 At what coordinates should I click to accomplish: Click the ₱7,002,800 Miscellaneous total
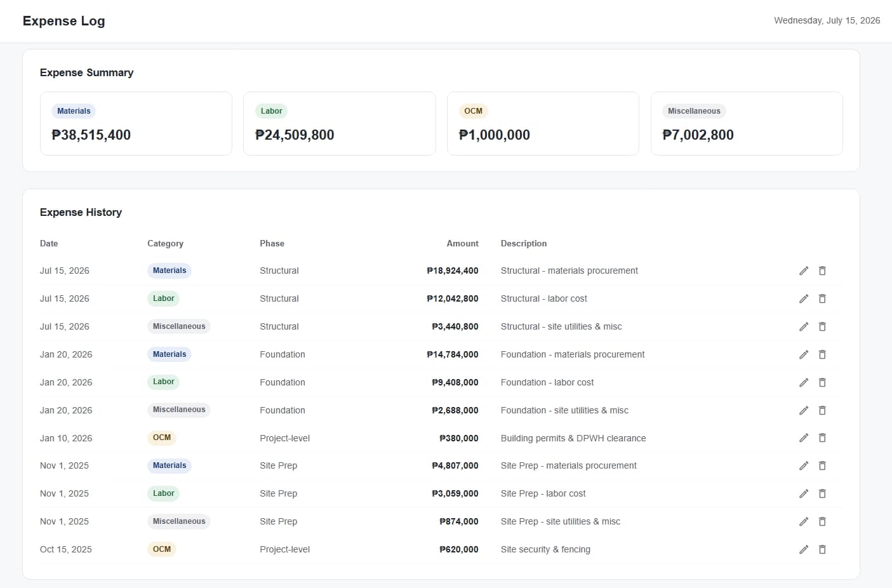click(698, 135)
